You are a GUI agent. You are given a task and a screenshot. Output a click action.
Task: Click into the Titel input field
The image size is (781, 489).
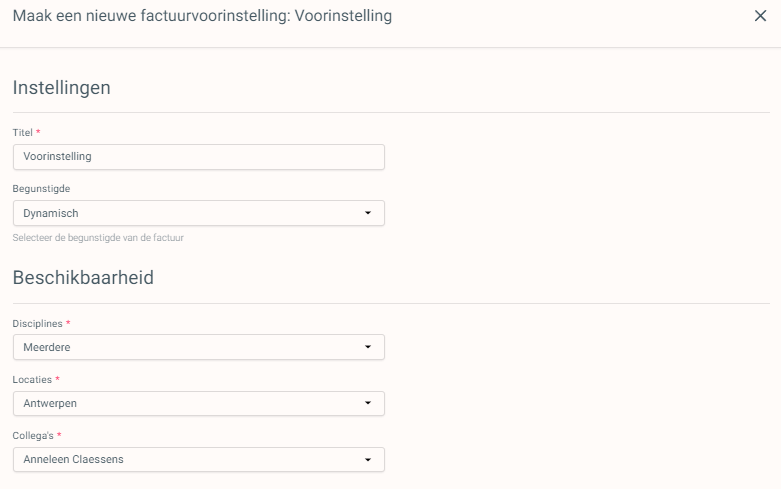click(x=199, y=157)
